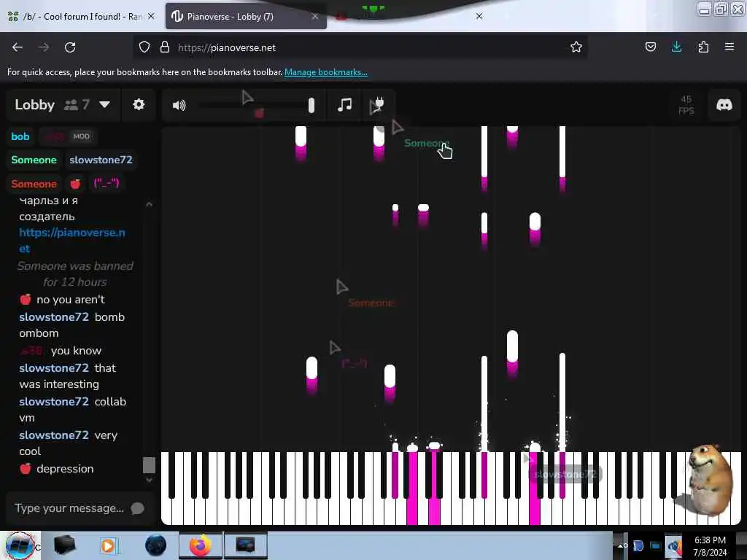
Task: Click the Manage bookmarks link
Action: click(326, 72)
